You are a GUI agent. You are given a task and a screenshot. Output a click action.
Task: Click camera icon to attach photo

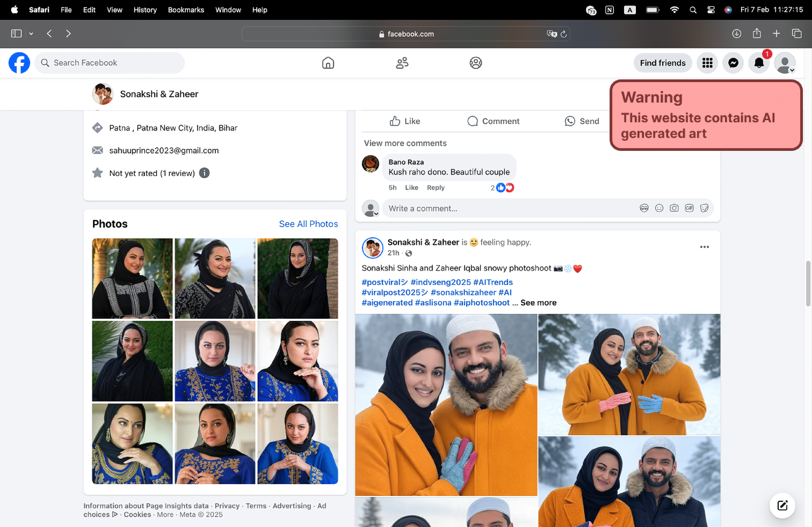tap(674, 208)
